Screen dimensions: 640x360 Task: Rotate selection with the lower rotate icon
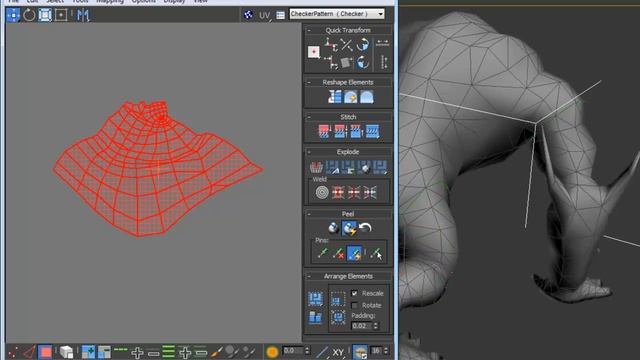tap(362, 62)
